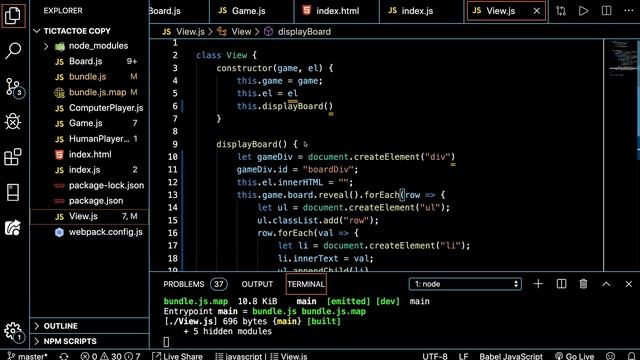Open editor More Actions ellipsis
The width and height of the screenshot is (640, 360).
click(x=629, y=11)
